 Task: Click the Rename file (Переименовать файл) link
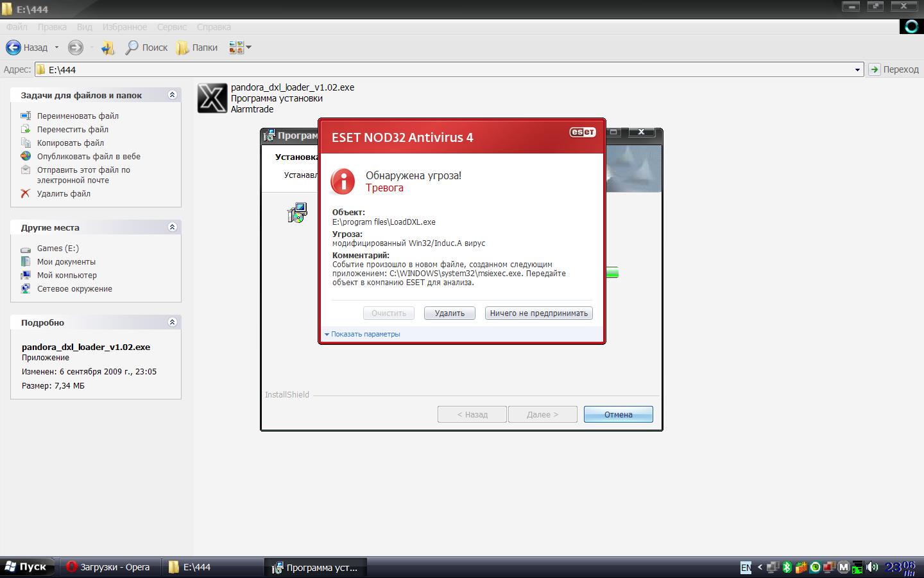pyautogui.click(x=78, y=116)
